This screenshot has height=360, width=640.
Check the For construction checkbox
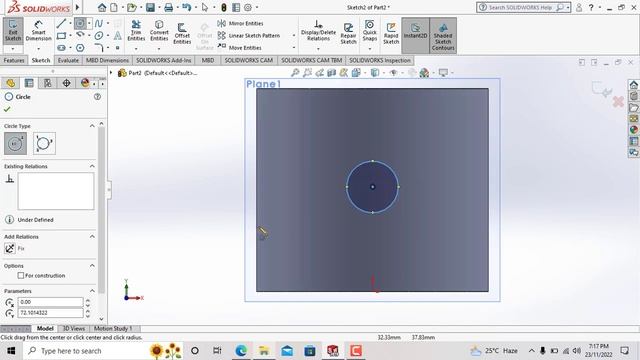21,276
